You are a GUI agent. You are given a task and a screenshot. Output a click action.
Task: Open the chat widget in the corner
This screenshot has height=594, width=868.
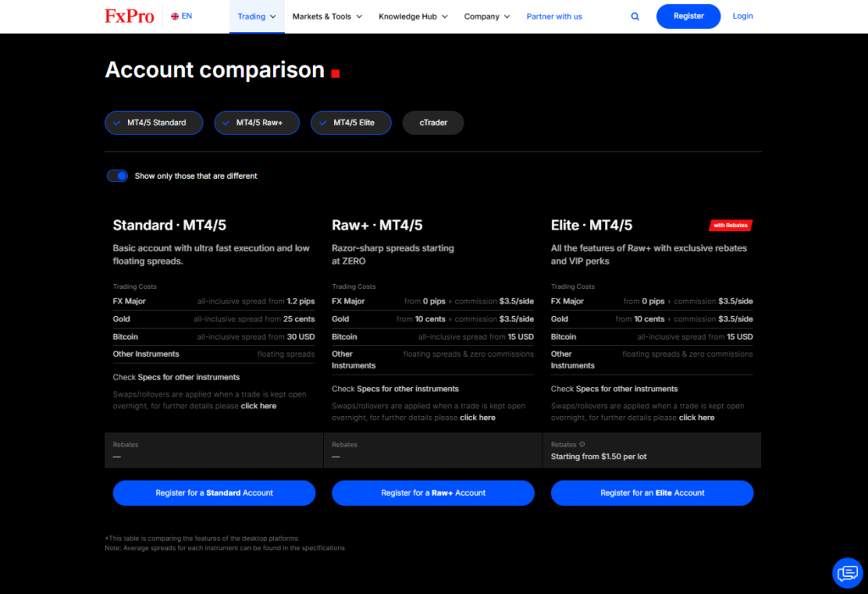848,573
